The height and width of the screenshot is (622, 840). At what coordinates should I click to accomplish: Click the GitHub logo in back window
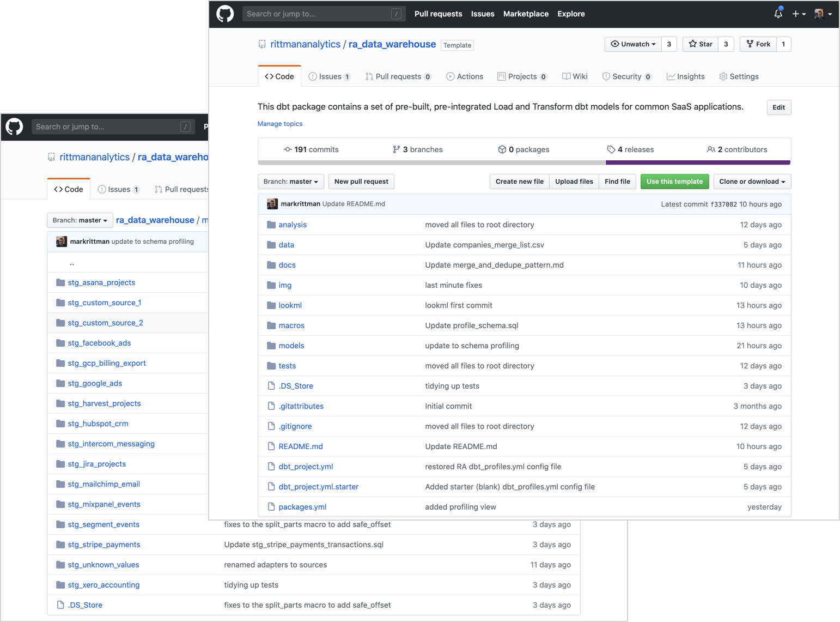14,126
